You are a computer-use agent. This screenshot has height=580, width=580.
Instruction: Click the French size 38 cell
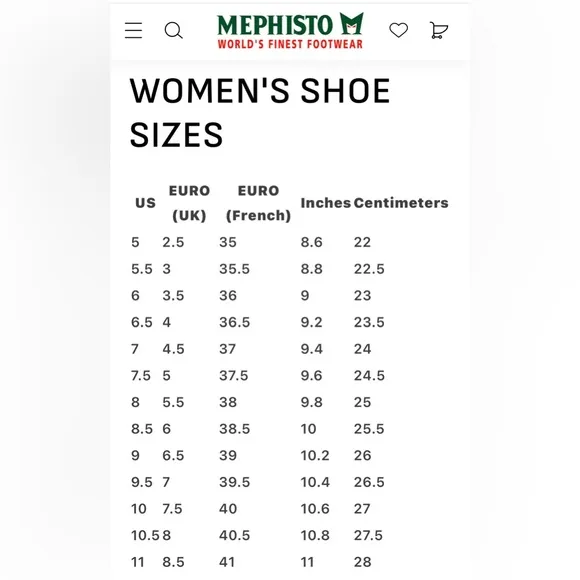click(228, 402)
